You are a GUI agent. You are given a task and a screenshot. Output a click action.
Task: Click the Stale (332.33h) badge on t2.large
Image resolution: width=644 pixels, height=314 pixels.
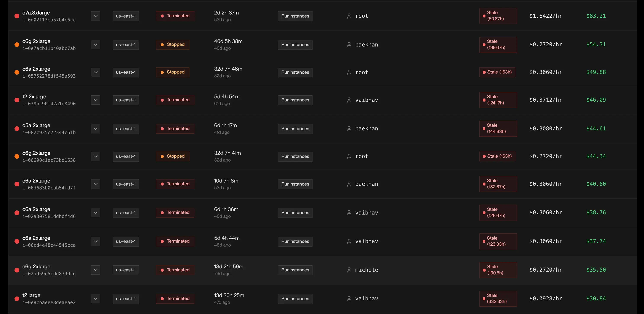click(498, 299)
